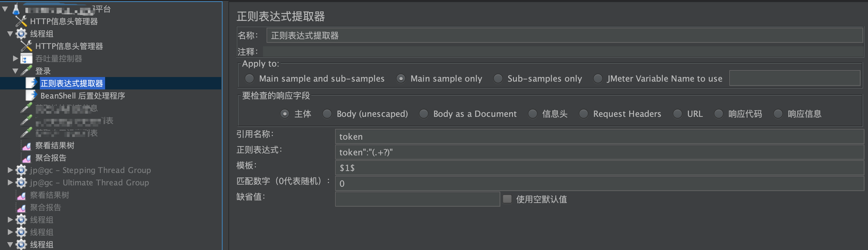Expand the 吞吐量控制器 node
The height and width of the screenshot is (250, 868).
(x=15, y=58)
